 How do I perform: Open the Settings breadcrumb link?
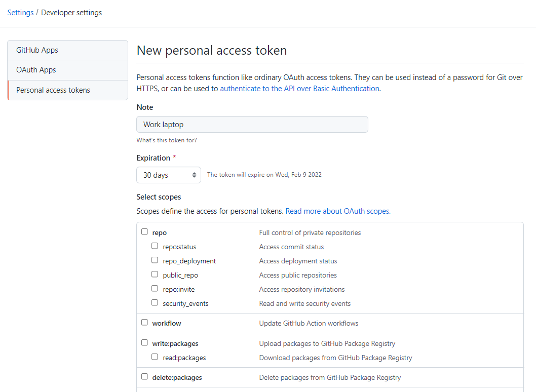coord(20,13)
